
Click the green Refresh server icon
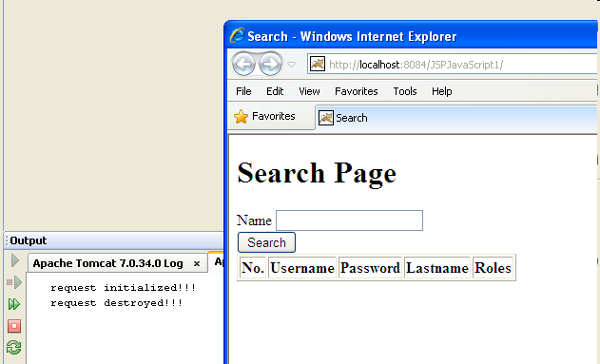(13, 348)
